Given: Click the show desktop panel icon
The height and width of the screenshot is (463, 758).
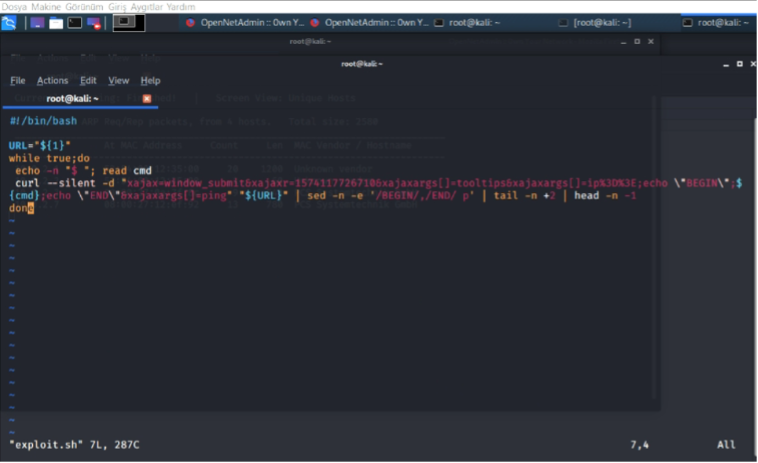Looking at the screenshot, I should click(37, 23).
